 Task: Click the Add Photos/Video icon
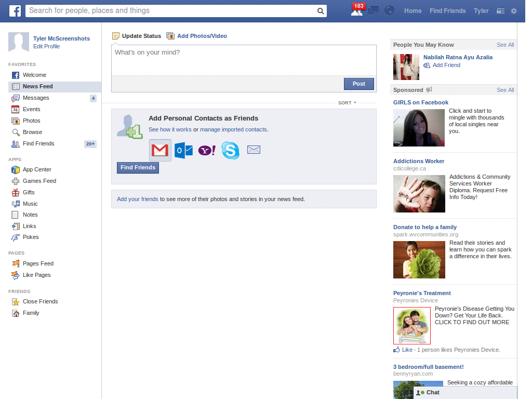(170, 36)
